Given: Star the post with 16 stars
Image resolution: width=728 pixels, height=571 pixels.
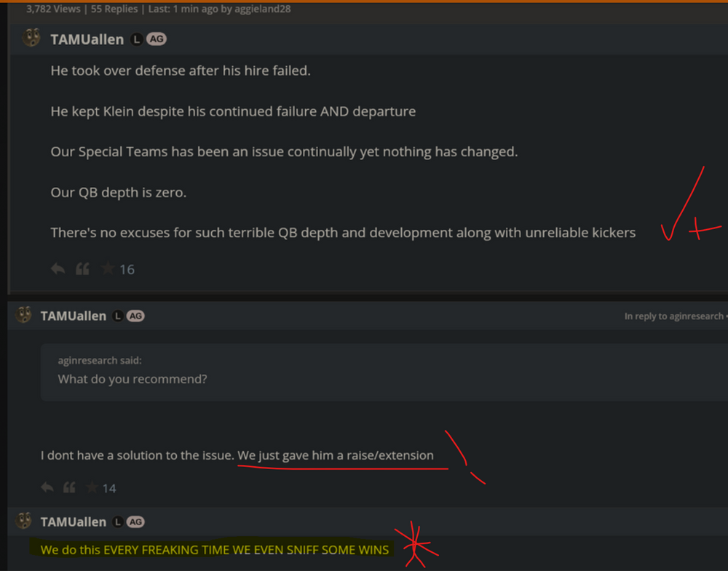Looking at the screenshot, I should [x=108, y=269].
